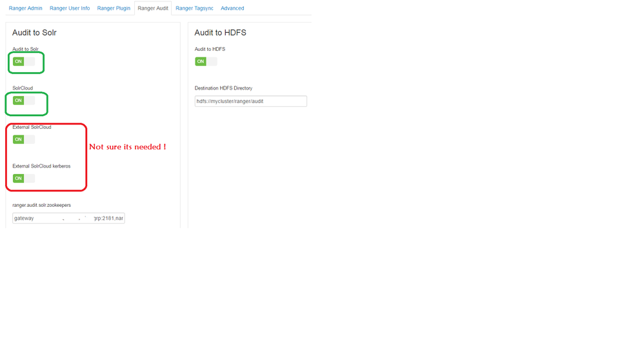
Task: Click the Destination HDFS Directory label
Action: (x=223, y=88)
